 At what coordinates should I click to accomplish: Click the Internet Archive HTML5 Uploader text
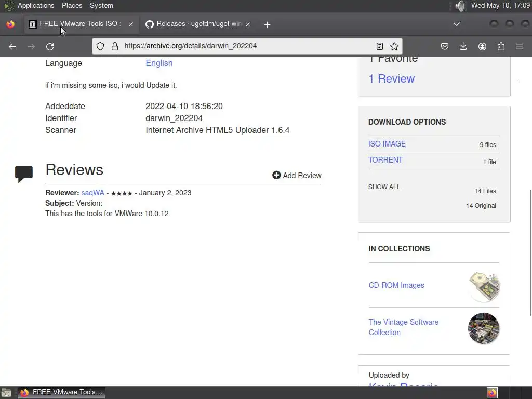coord(218,130)
